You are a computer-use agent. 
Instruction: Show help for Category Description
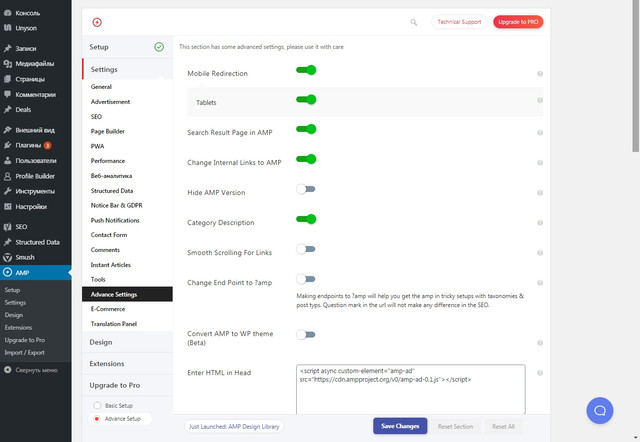coord(540,223)
